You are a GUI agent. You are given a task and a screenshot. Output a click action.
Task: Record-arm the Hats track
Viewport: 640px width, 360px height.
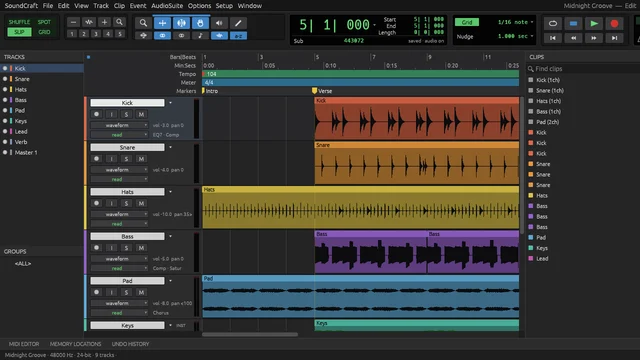(96, 203)
